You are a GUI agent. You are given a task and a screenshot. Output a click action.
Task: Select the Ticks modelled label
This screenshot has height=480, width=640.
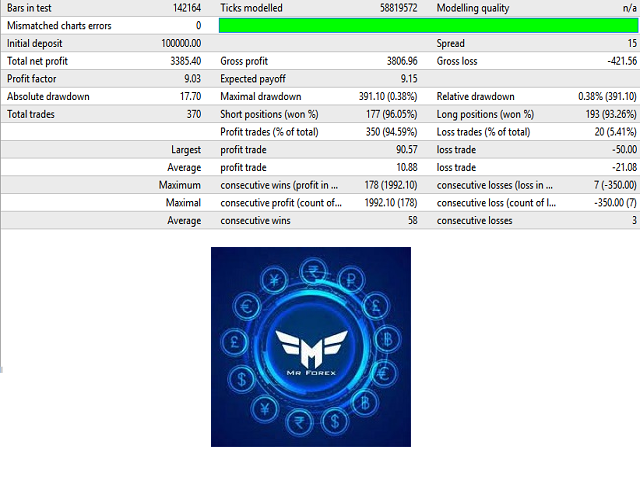click(251, 8)
